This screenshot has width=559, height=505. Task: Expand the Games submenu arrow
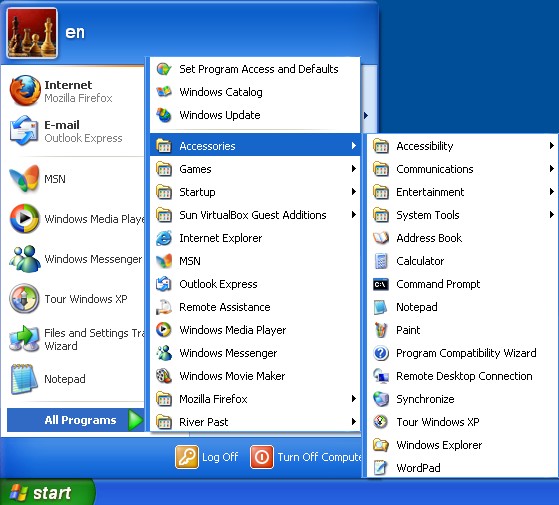[353, 169]
